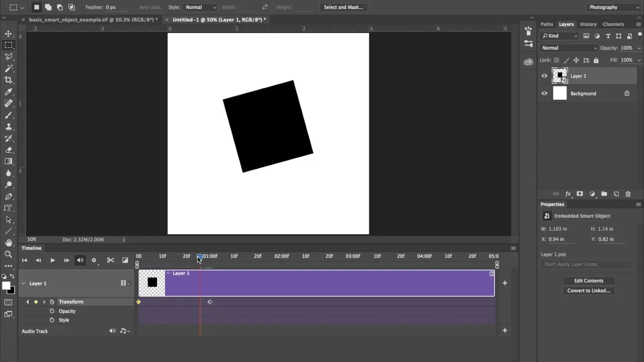The image size is (644, 362).
Task: Click the scissors icon to split timeline clip
Action: coord(111,260)
